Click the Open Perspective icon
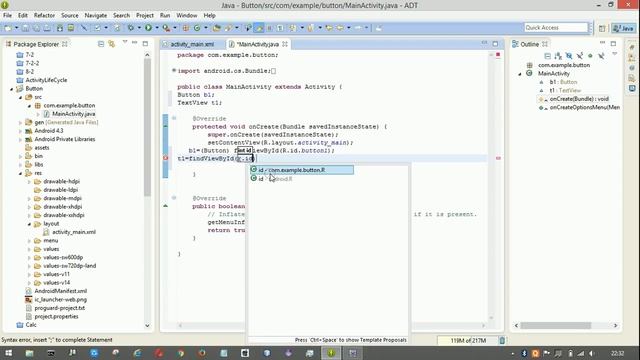The width and height of the screenshot is (640, 360). [x=602, y=28]
